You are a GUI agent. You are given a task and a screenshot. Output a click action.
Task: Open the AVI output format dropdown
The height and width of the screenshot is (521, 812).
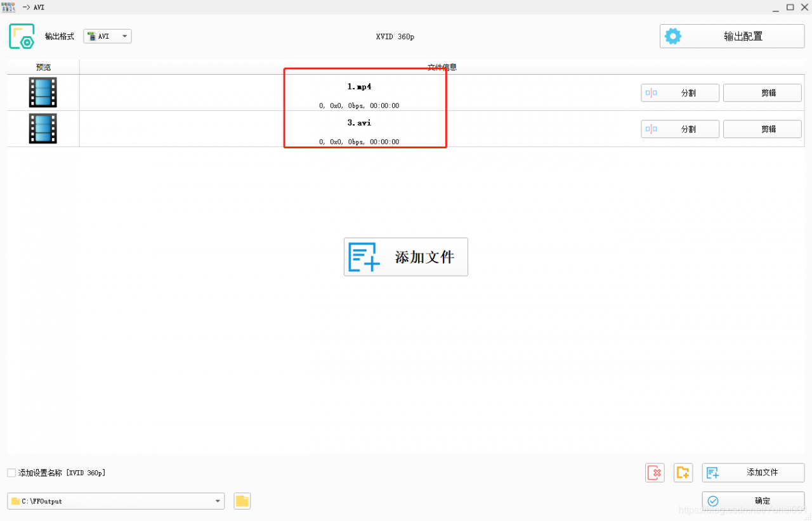pos(107,36)
